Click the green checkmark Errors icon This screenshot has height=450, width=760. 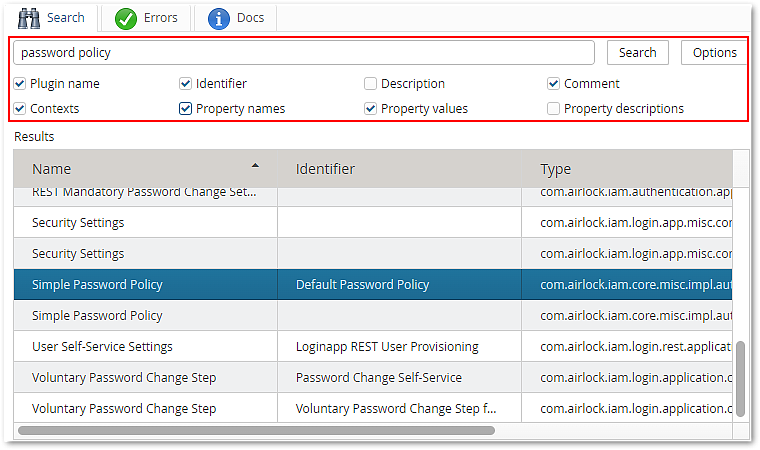pyautogui.click(x=126, y=18)
